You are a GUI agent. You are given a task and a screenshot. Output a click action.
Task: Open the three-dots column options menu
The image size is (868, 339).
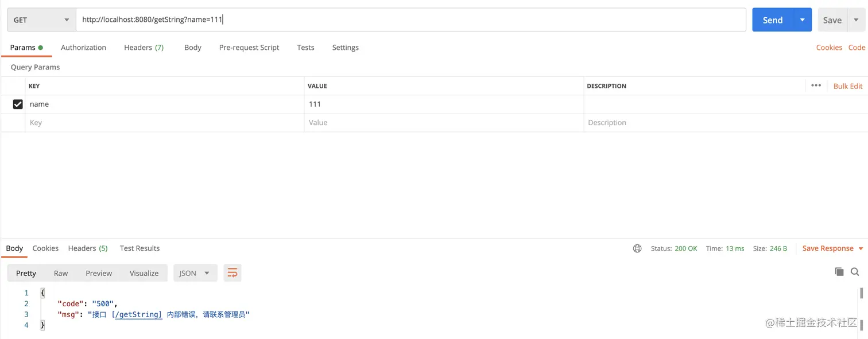[816, 85]
